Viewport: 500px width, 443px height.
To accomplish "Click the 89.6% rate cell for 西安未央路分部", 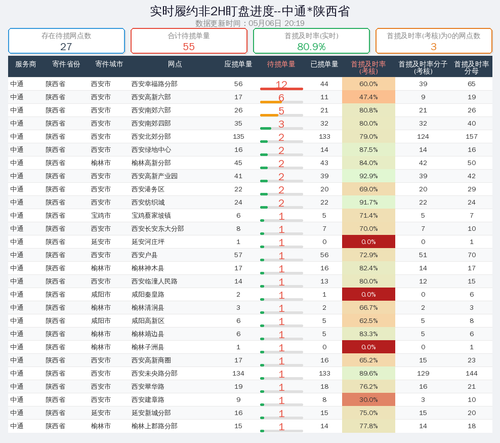I will click(x=368, y=374).
